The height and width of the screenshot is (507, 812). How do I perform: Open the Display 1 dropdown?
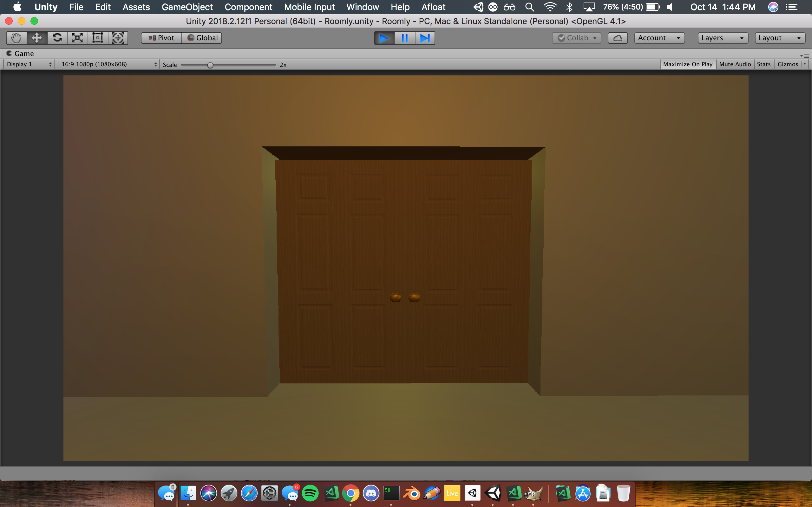pos(29,64)
